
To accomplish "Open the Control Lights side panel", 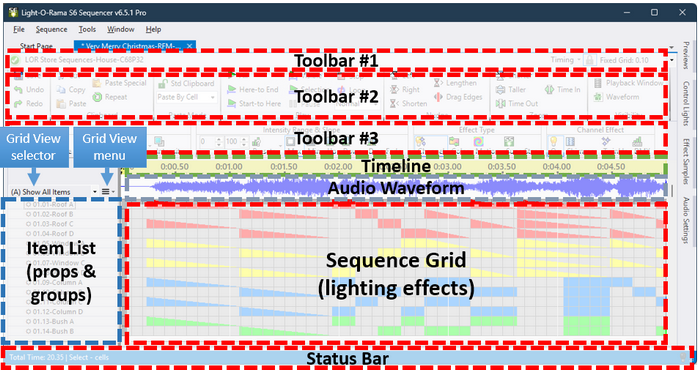I will point(686,104).
